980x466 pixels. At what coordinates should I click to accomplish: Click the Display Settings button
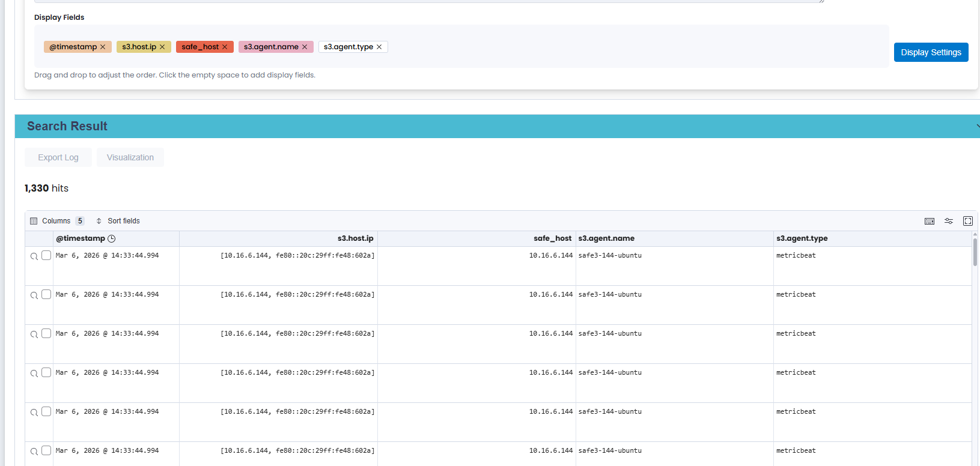coord(931,52)
